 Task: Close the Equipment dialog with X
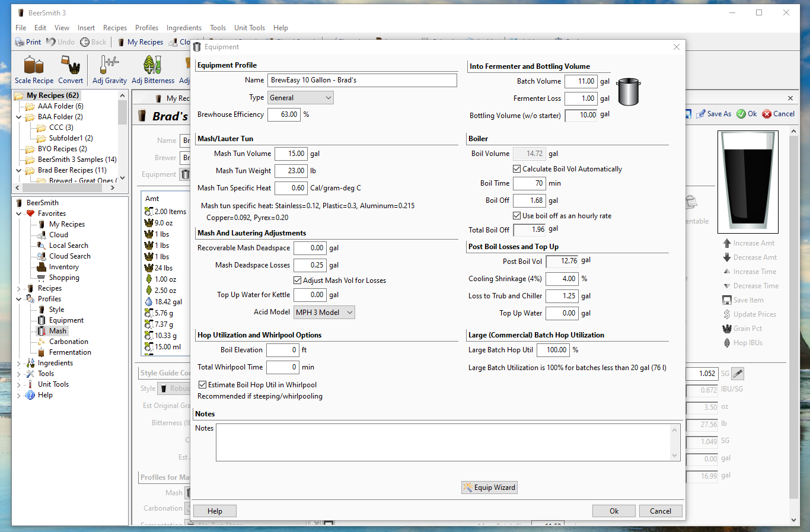pos(676,47)
